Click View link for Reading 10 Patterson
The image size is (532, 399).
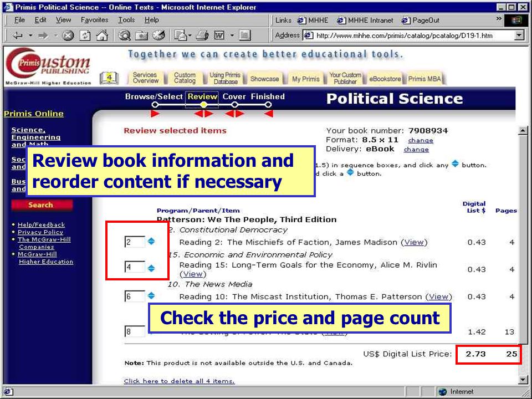[x=439, y=297]
